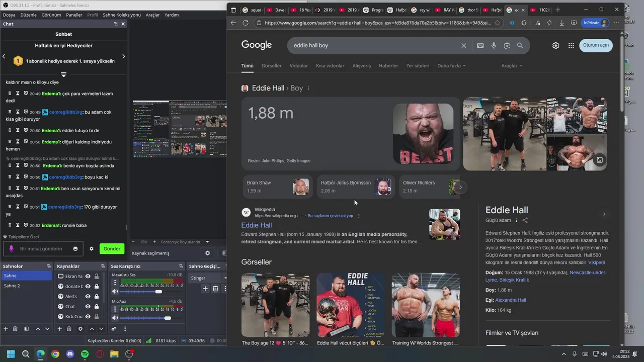
Task: Mute Masaüstü Ses speaker button
Action: coord(115,292)
